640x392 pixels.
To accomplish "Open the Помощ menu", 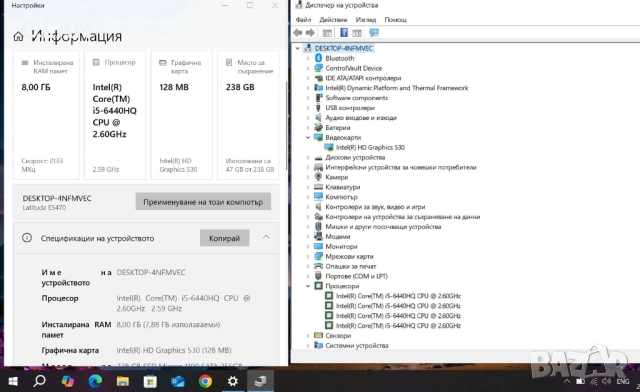I will tap(396, 20).
